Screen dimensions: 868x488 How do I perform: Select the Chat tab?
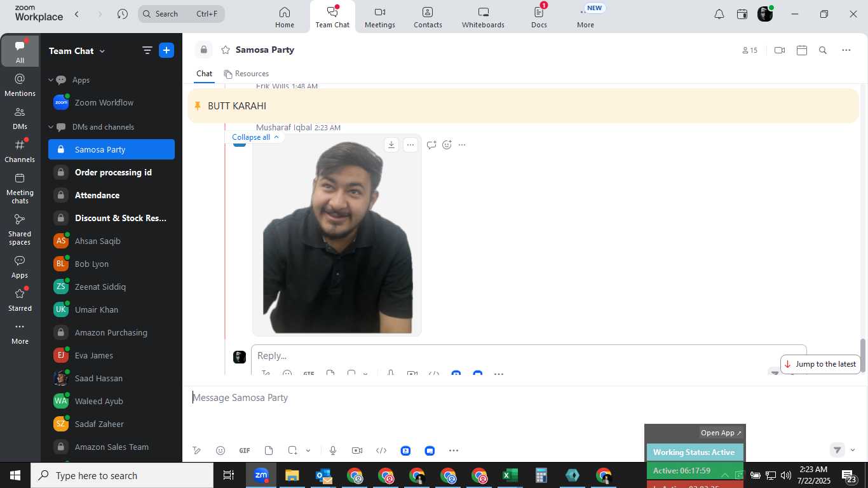click(204, 74)
